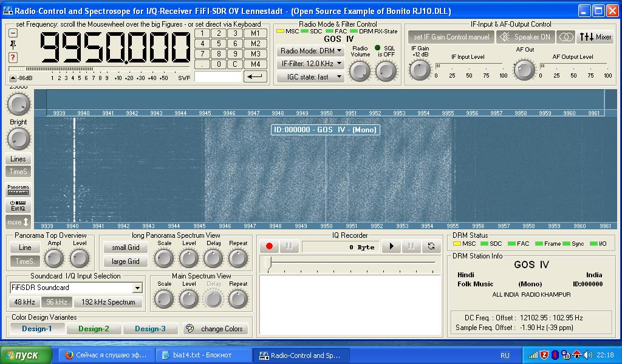
Task: Switch main spectrum to TimeS mode
Action: pos(18,172)
